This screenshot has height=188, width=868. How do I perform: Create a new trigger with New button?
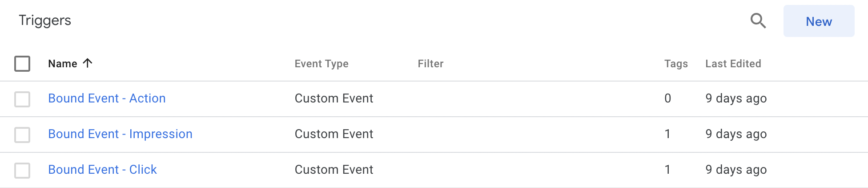tap(819, 21)
